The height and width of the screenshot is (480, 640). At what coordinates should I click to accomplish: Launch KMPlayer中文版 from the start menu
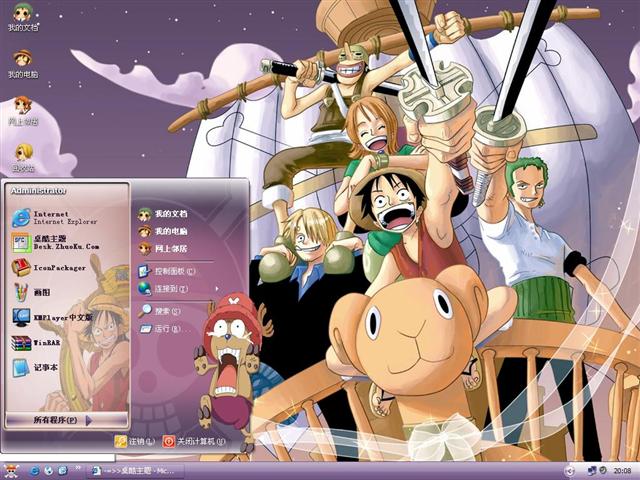pyautogui.click(x=52, y=317)
